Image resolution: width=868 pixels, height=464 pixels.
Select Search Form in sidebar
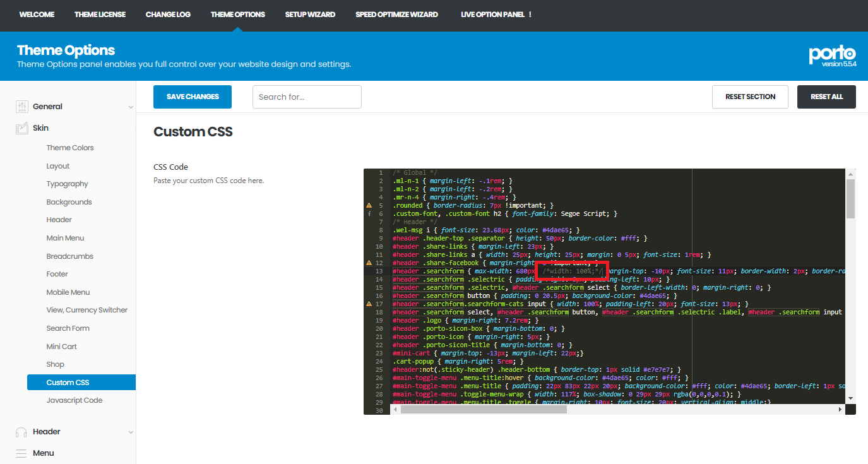click(68, 328)
